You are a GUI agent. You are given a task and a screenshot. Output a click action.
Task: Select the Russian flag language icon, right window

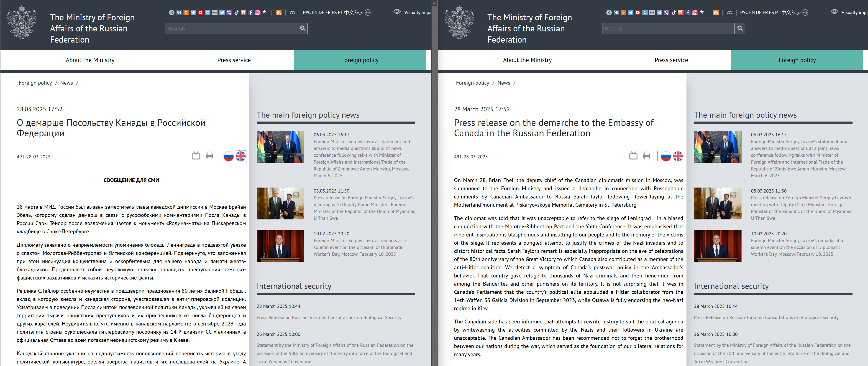666,156
